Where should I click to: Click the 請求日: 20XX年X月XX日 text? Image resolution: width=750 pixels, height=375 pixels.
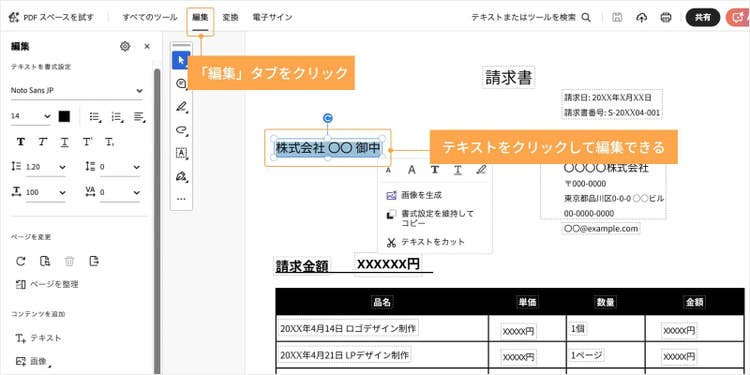607,98
